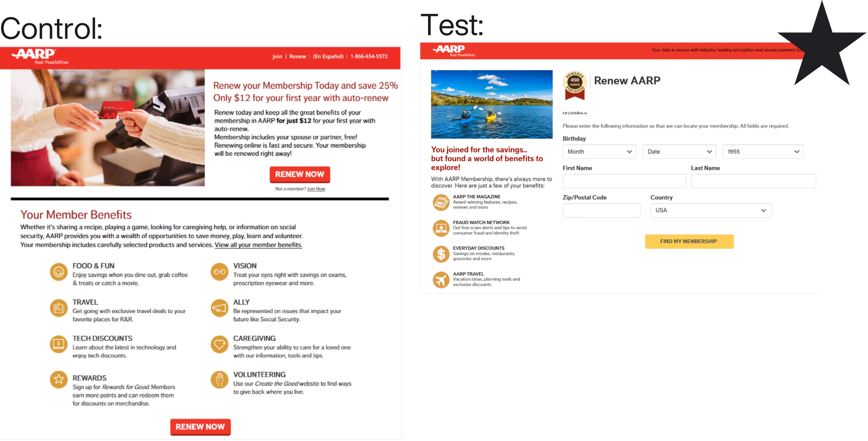Click the 'TECH DISCOUNTS' benefit title
This screenshot has height=441, width=868.
(102, 338)
